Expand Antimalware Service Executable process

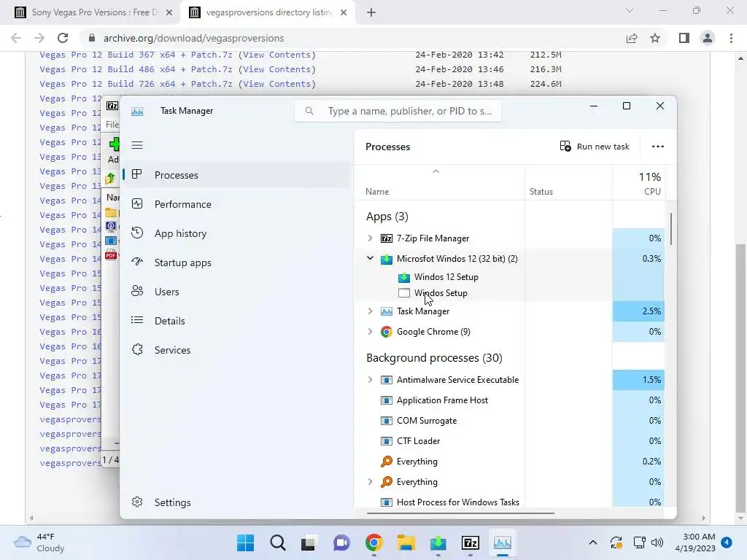370,379
